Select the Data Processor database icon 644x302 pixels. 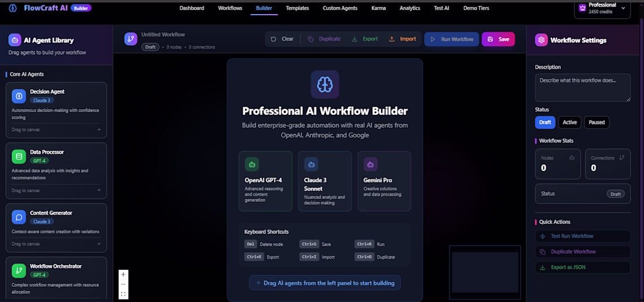[x=19, y=157]
